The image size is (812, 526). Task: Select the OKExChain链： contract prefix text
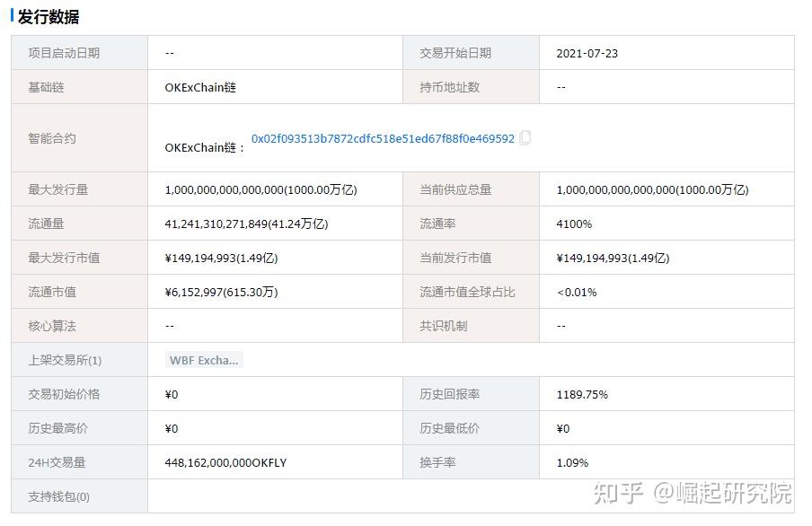point(205,147)
